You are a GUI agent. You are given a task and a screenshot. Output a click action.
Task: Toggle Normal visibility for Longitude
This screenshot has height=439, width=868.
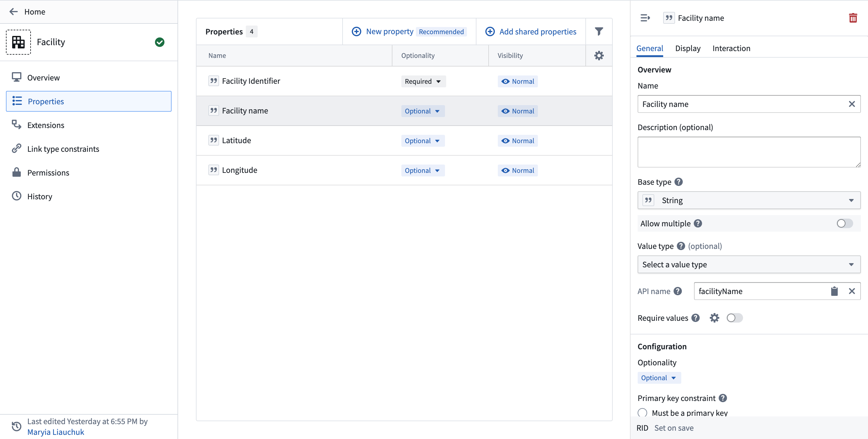(518, 170)
